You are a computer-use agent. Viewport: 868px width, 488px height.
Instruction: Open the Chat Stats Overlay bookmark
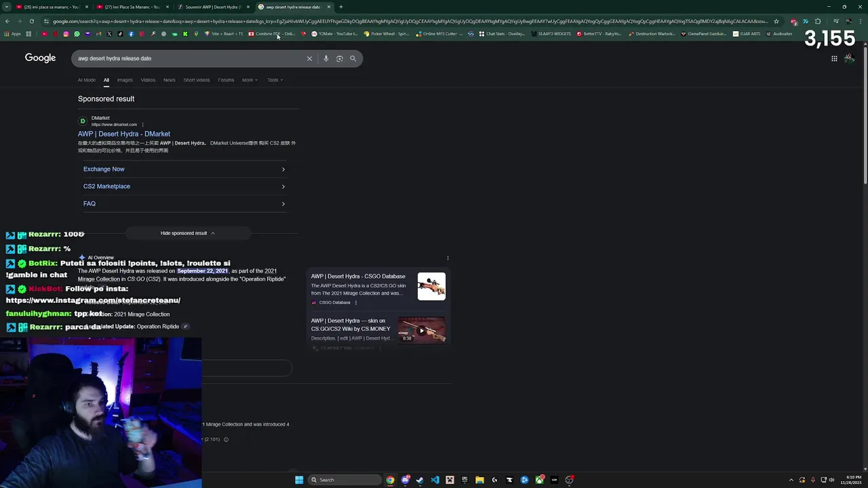(x=502, y=34)
